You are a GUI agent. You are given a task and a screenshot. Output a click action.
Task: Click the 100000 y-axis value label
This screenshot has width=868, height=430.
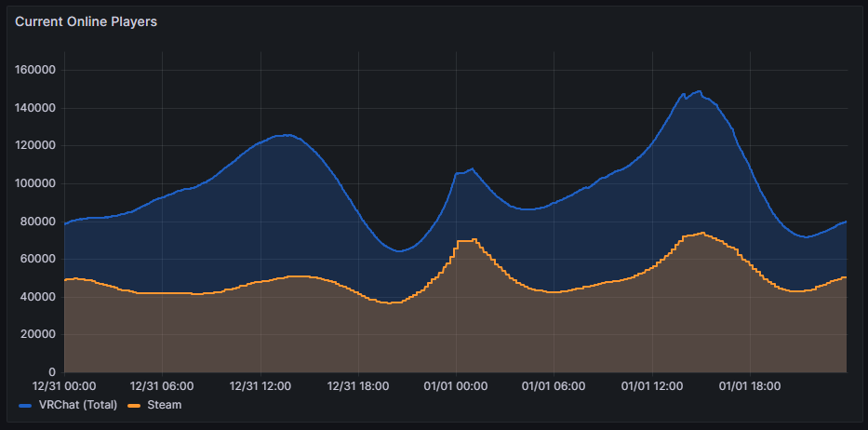(x=37, y=183)
